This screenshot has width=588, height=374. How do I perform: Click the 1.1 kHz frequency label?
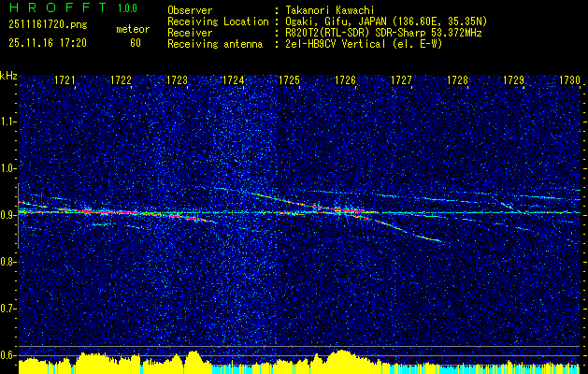pyautogui.click(x=8, y=122)
